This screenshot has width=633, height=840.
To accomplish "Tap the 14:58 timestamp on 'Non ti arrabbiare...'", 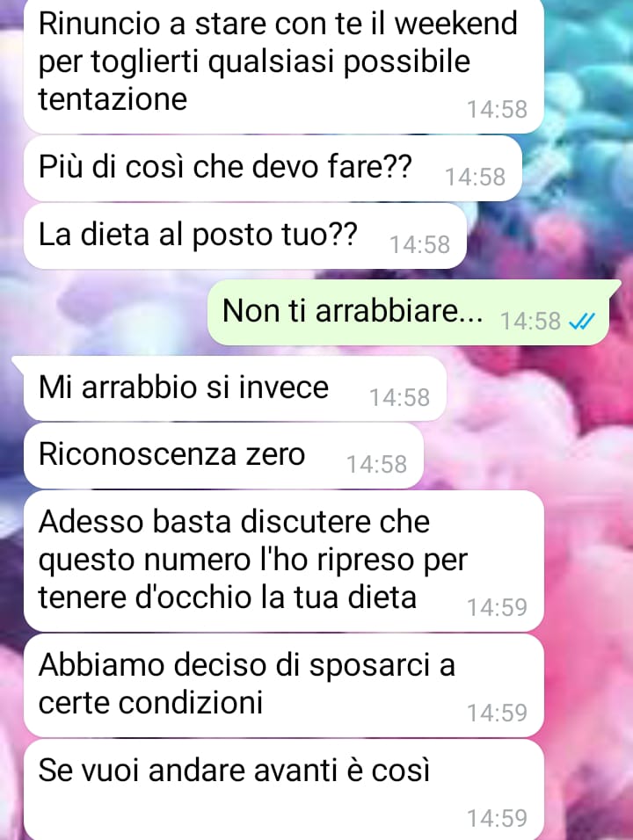I will [x=530, y=322].
